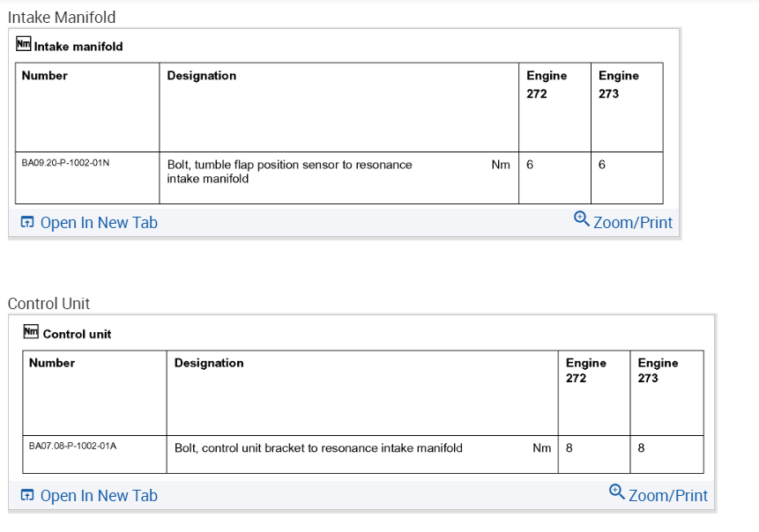Open the Control unit table in new tab

pyautogui.click(x=98, y=496)
